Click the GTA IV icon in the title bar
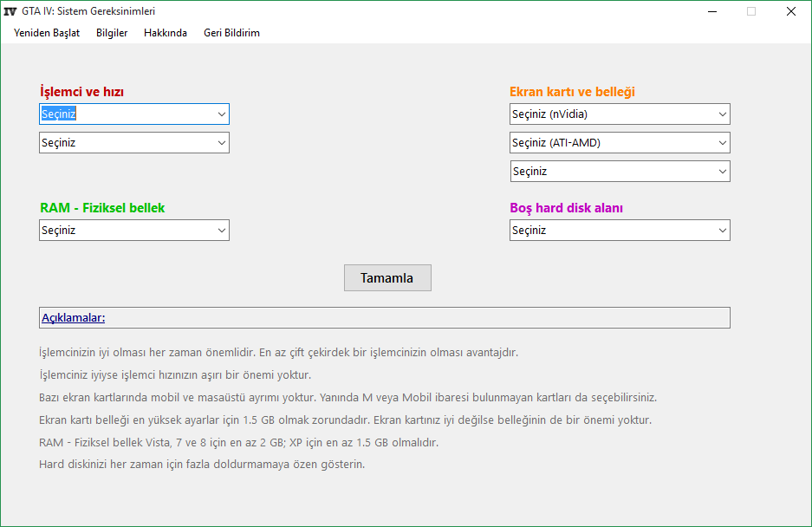Image resolution: width=812 pixels, height=527 pixels. point(10,11)
